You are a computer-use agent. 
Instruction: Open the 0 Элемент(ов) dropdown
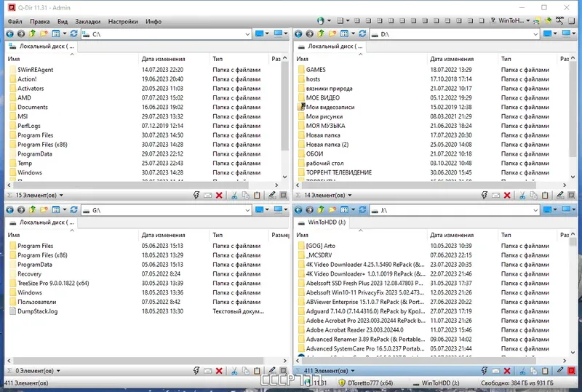(x=58, y=371)
